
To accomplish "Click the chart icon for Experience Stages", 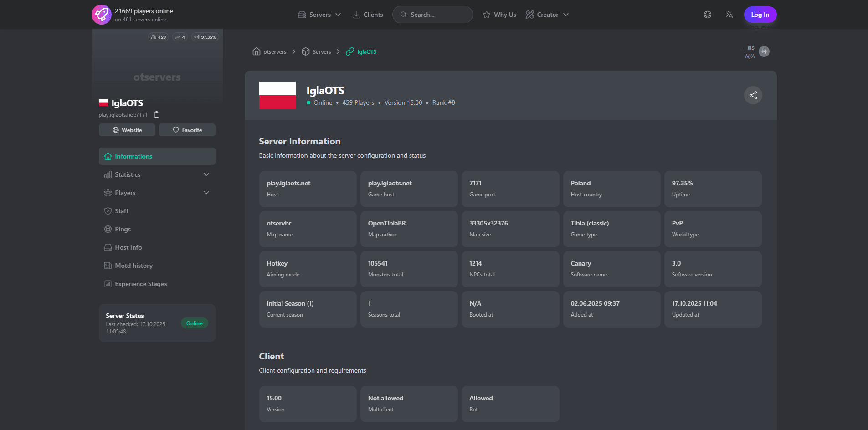I will click(x=108, y=284).
